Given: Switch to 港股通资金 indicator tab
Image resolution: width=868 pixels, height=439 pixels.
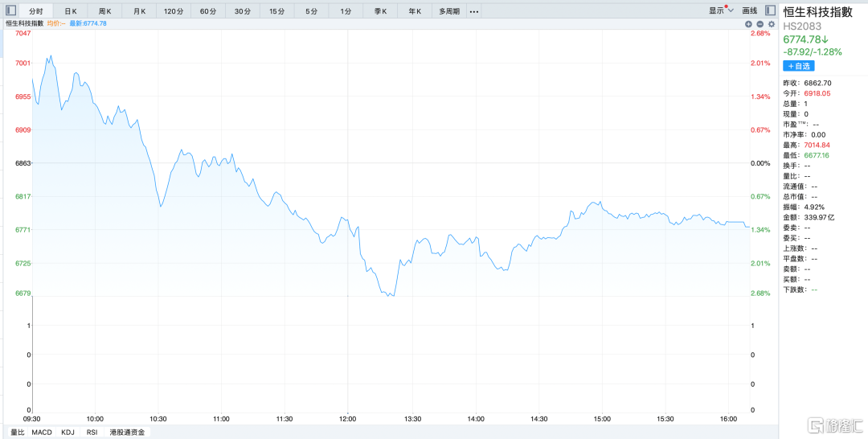Looking at the screenshot, I should (x=127, y=433).
